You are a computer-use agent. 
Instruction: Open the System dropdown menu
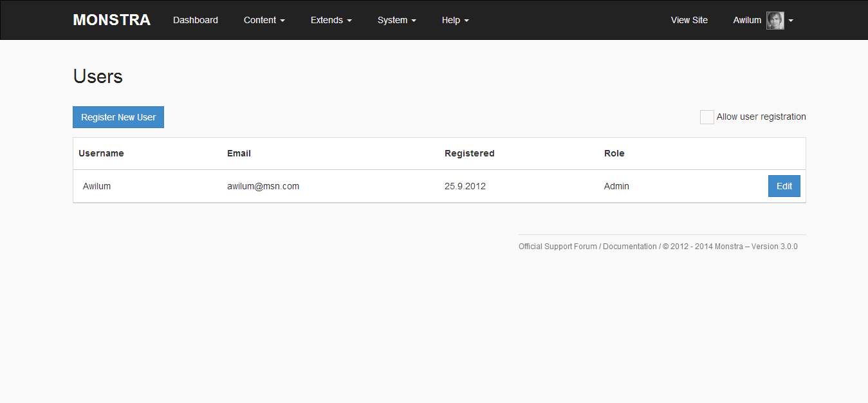[396, 20]
